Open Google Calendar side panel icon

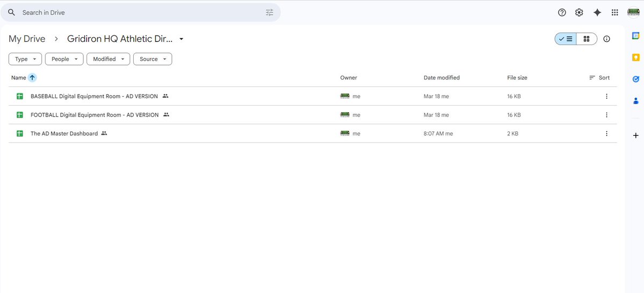(636, 36)
